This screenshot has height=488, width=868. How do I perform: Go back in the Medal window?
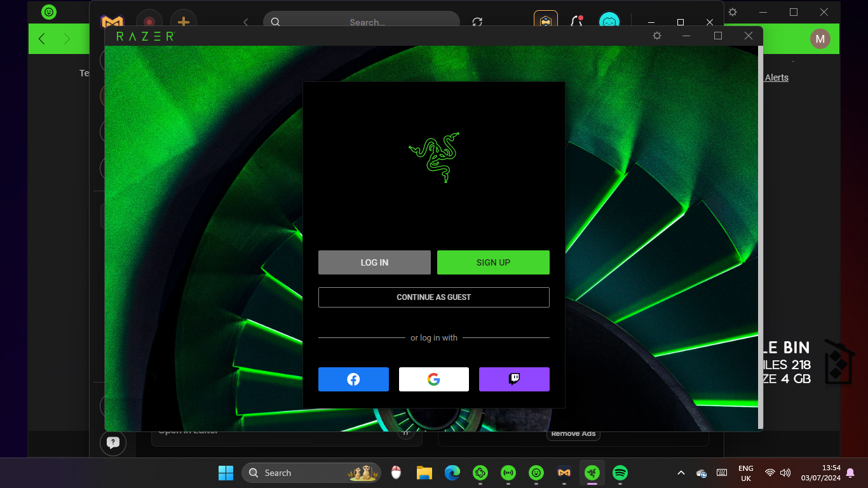coord(246,22)
